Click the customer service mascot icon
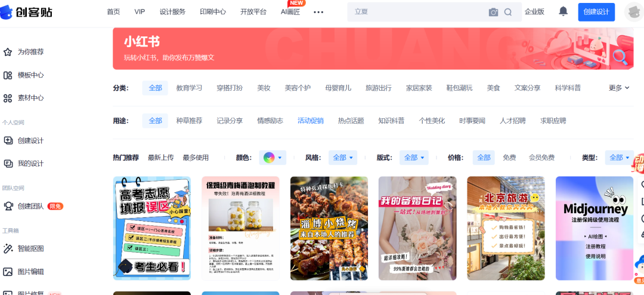644x295 pixels. 639,265
